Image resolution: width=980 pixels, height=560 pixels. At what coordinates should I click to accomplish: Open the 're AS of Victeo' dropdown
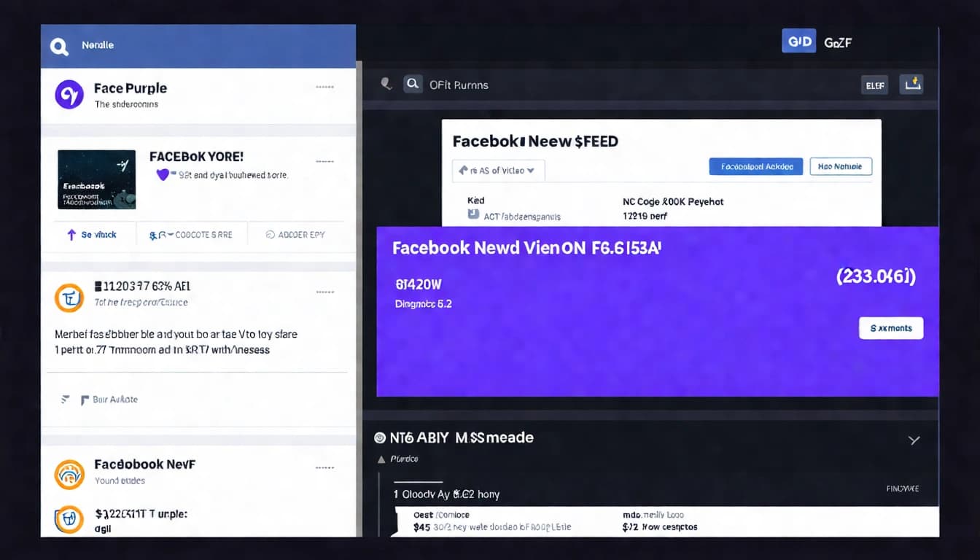click(498, 170)
